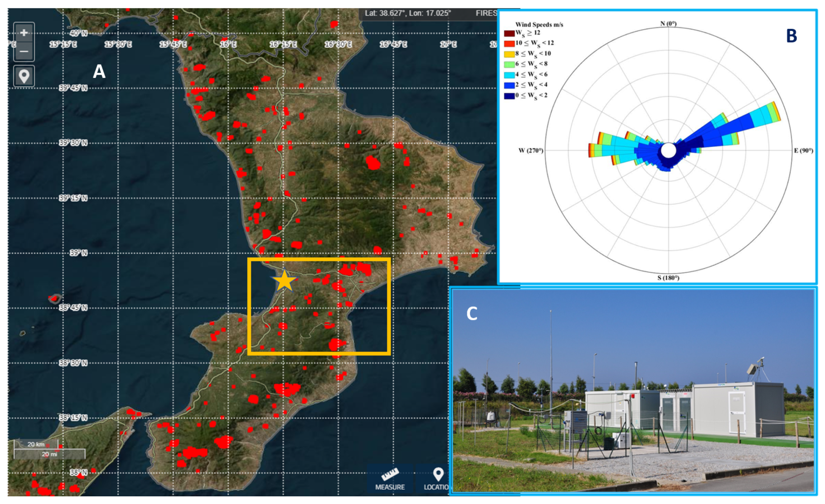Screen dimensions: 825x504
Task: Open the FIRES tab in top bar
Action: point(486,13)
